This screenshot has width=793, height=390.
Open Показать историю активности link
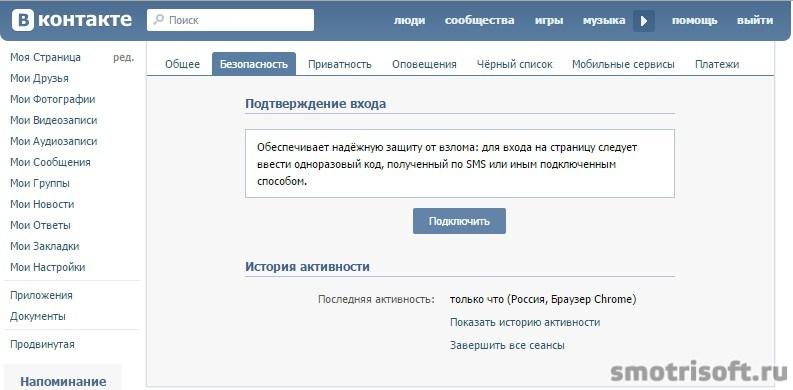coord(525,322)
